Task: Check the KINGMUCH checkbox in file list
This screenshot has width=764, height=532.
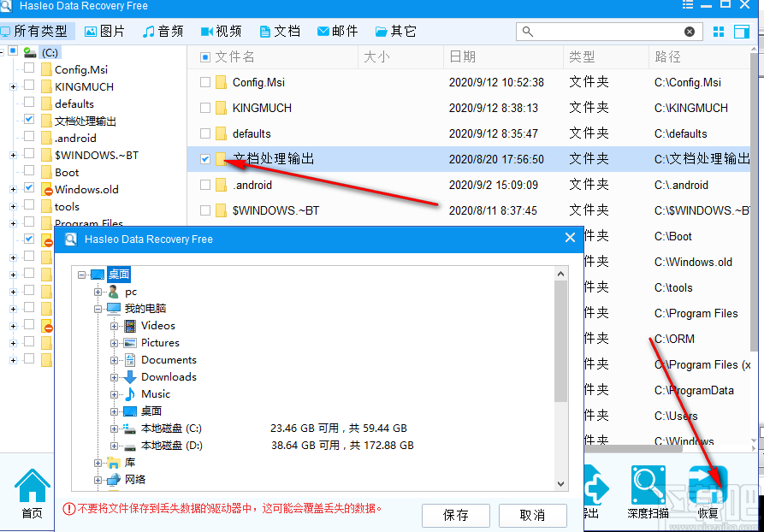Action: 205,108
